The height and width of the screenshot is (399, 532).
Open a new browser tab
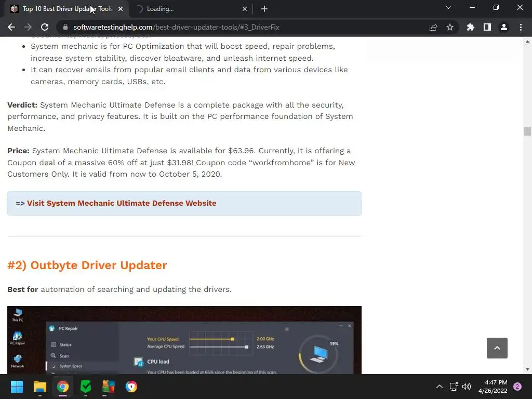[264, 9]
